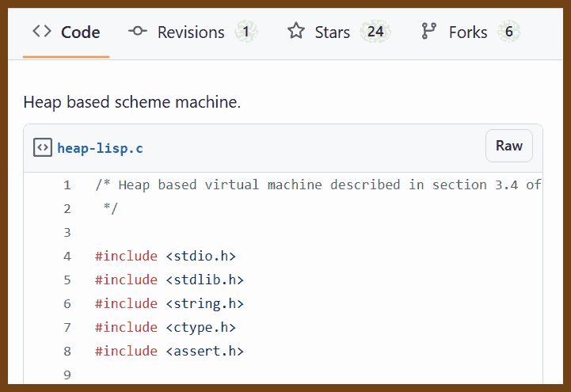Image resolution: width=571 pixels, height=392 pixels.
Task: Click the Revisions count badge showing 1
Action: tap(246, 32)
